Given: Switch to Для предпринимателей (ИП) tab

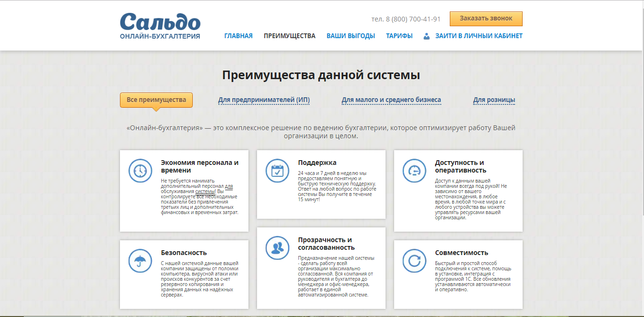Looking at the screenshot, I should 264,100.
